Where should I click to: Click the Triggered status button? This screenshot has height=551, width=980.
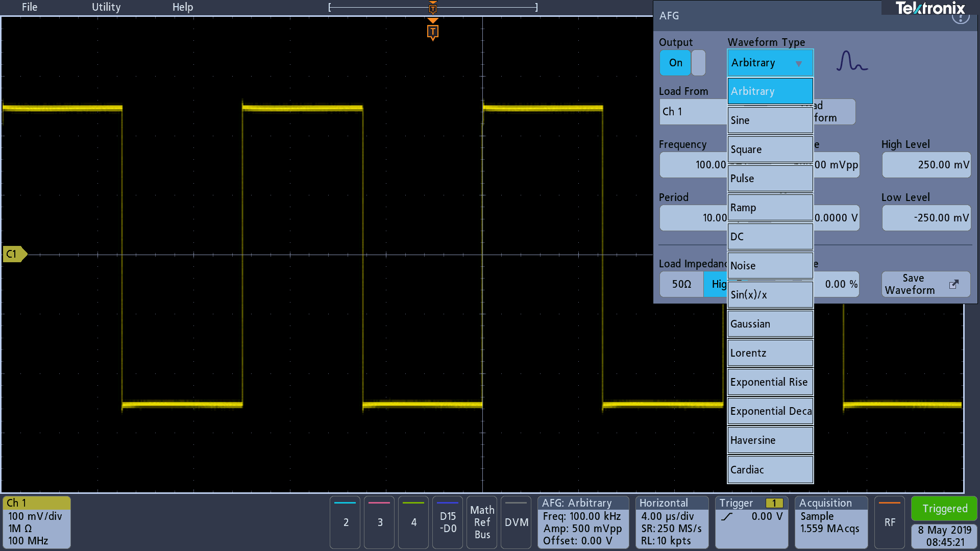point(944,509)
